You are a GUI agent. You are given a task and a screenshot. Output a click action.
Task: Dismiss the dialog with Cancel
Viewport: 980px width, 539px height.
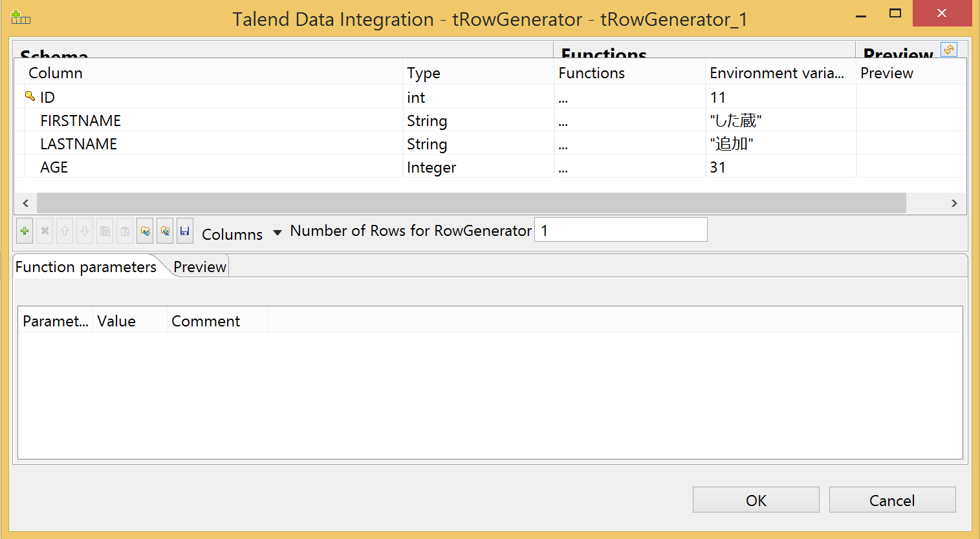click(x=892, y=500)
